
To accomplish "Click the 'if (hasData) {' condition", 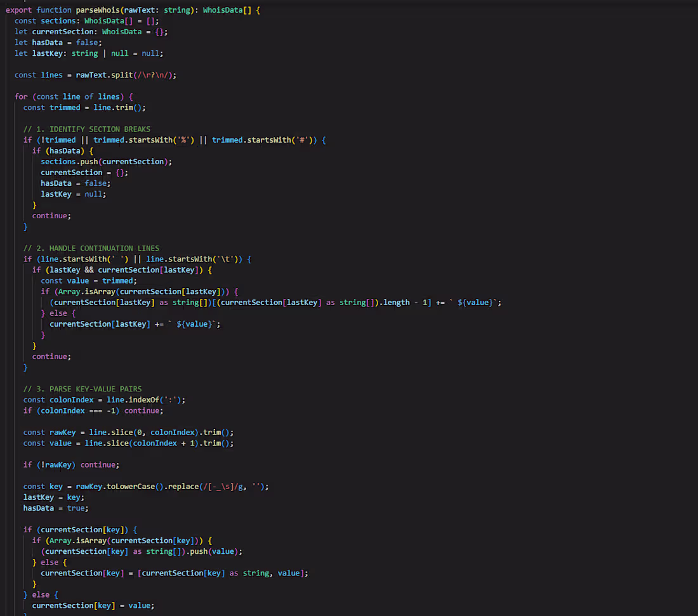I will click(62, 150).
